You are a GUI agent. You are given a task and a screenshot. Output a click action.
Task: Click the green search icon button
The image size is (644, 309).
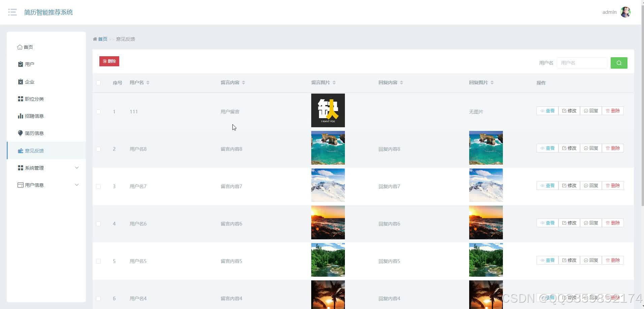(619, 63)
